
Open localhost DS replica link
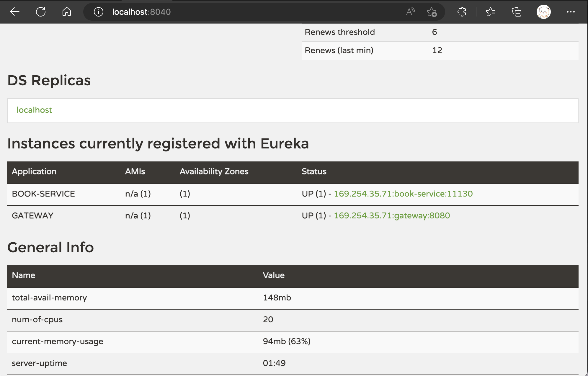point(34,110)
